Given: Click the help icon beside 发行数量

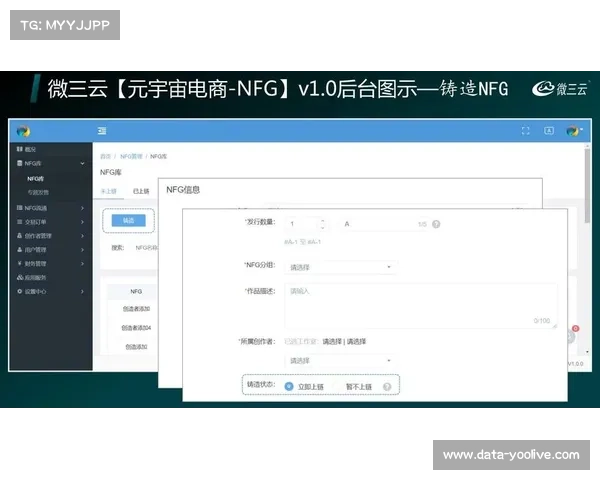Looking at the screenshot, I should tap(436, 224).
